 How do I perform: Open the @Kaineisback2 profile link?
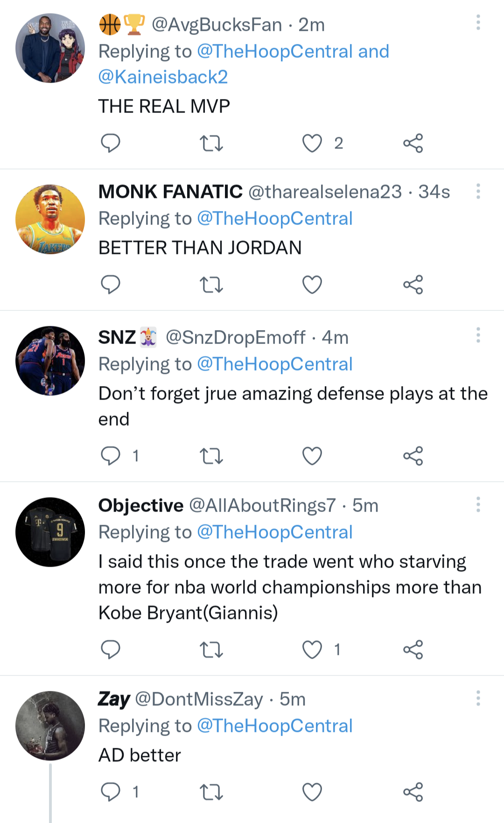point(163,77)
